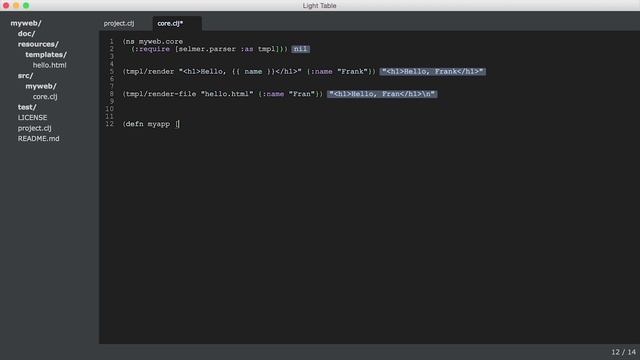This screenshot has height=360, width=640.
Task: Click the tmpl/render code line
Action: (x=249, y=71)
